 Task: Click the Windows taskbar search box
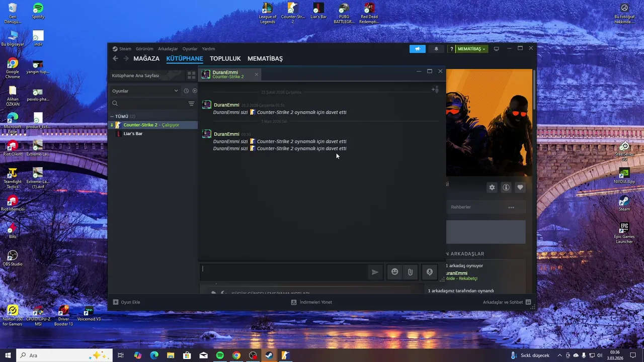(x=65, y=355)
